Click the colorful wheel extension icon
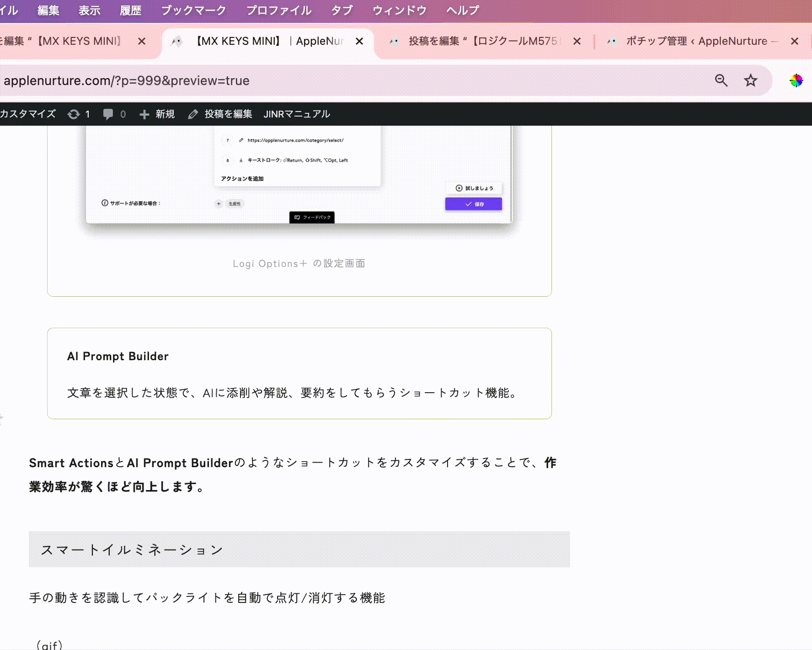This screenshot has width=812, height=650. 796,80
